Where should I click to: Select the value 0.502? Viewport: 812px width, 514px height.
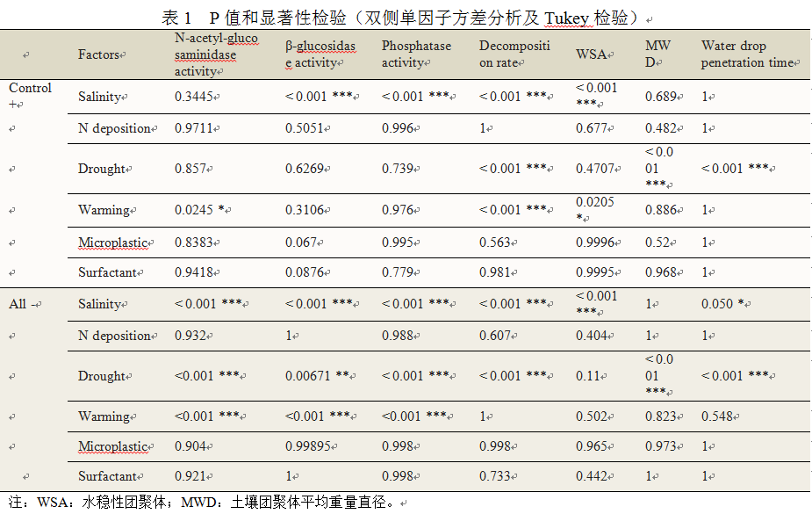click(x=592, y=416)
